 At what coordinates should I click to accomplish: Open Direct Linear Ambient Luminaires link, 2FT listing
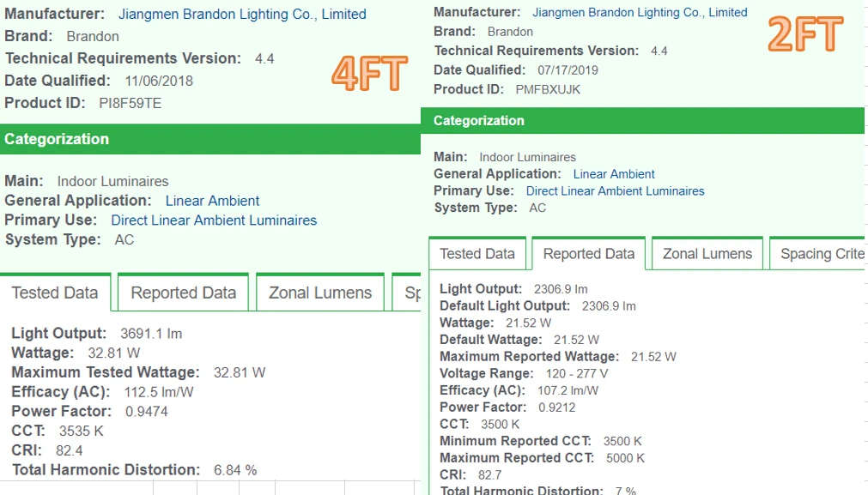615,191
